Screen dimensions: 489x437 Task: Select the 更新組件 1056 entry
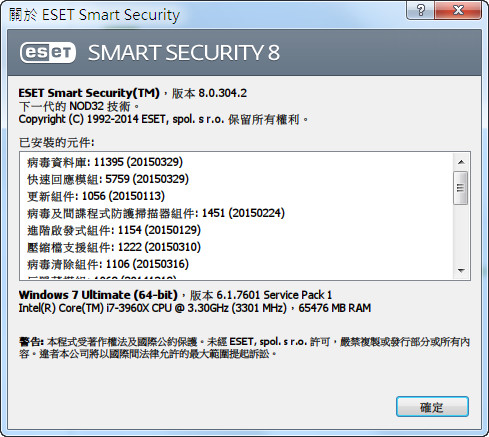coord(96,196)
